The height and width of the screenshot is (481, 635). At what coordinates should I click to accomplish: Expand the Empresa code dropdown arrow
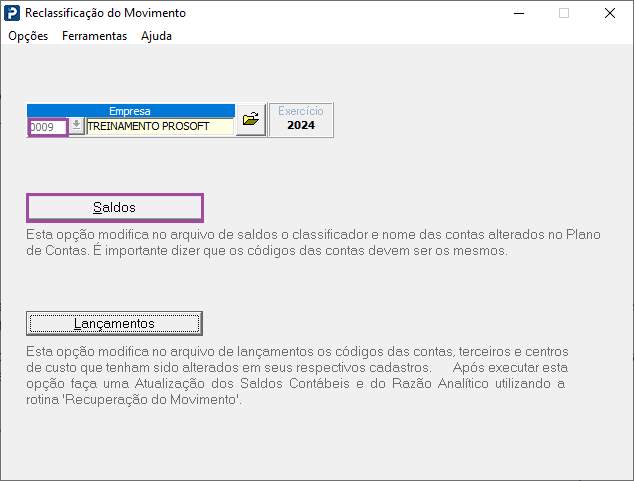coord(76,126)
